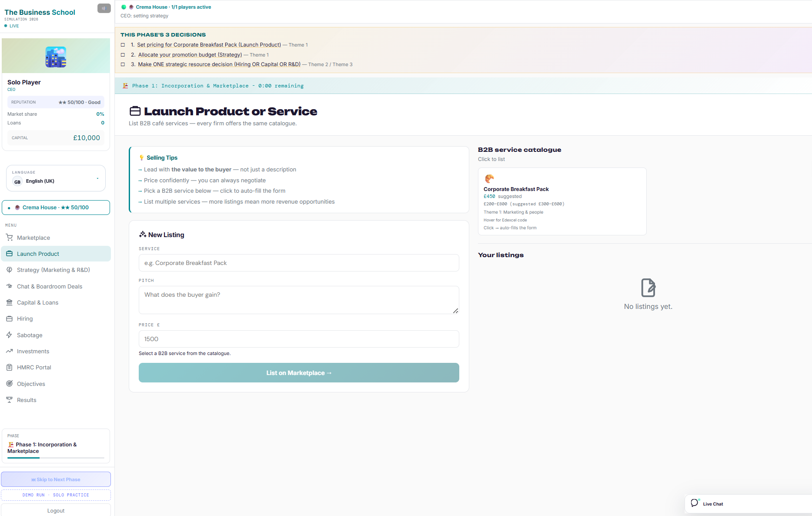Open Make ONE strategic resource decision link
Image resolution: width=812 pixels, height=516 pixels.
[x=219, y=64]
